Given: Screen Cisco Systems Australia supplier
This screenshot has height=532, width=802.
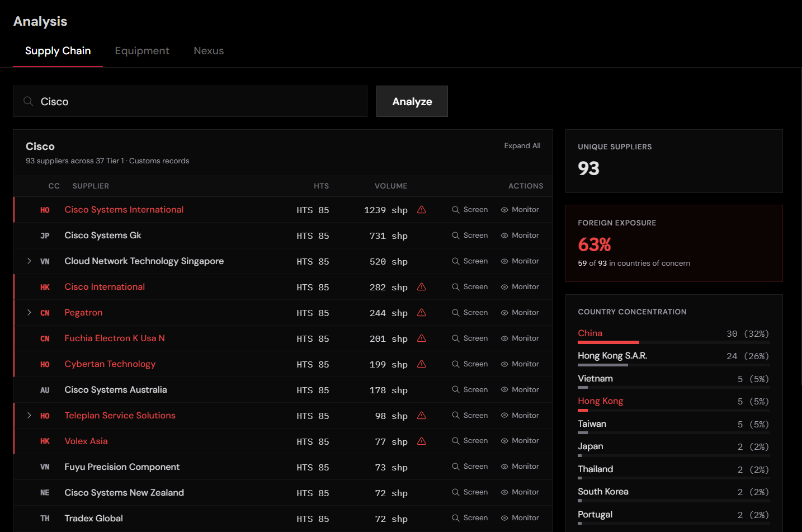Looking at the screenshot, I should [x=470, y=390].
